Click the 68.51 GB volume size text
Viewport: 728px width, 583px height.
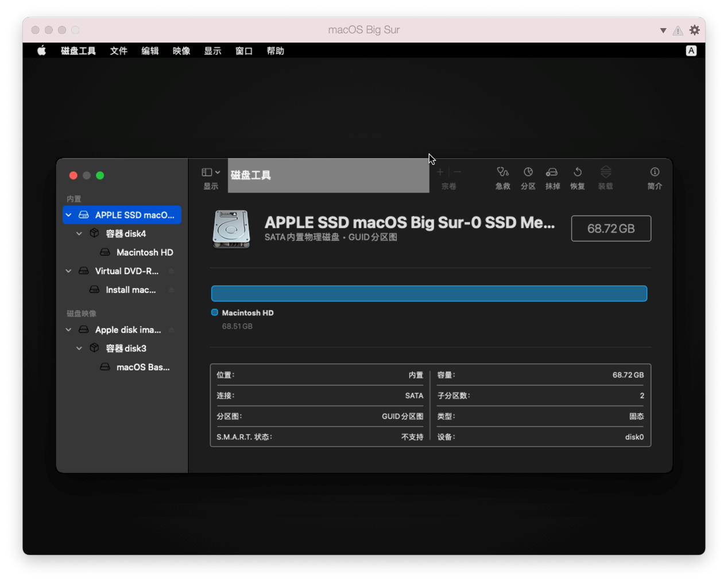pos(237,326)
